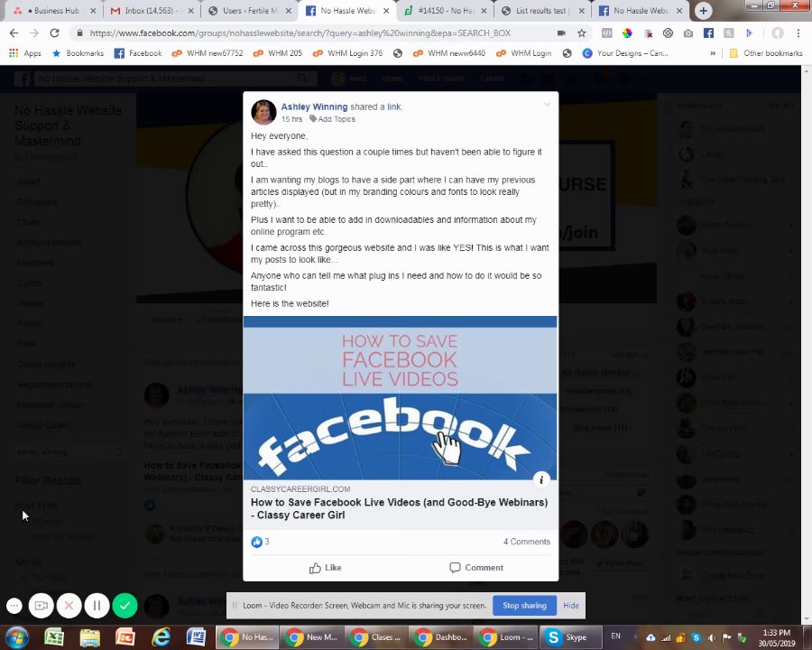Image resolution: width=812 pixels, height=650 pixels.
Task: View the thumbs-up reactions count
Action: pyautogui.click(x=261, y=542)
